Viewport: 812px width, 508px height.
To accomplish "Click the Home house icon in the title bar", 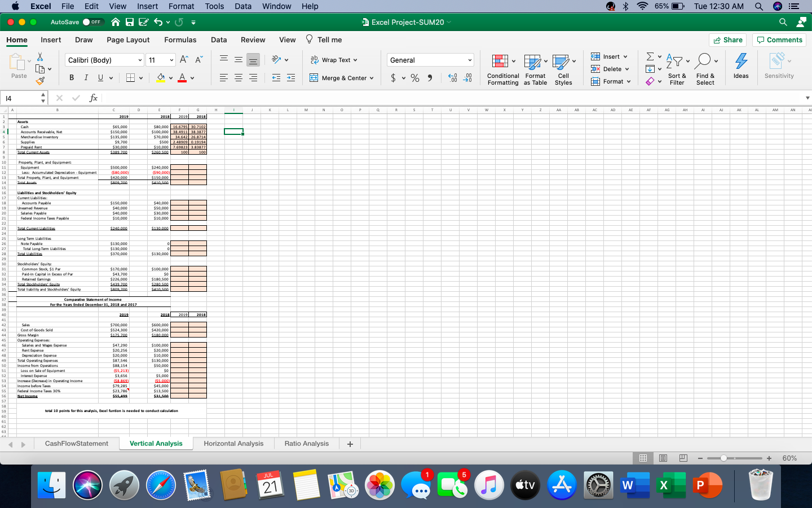I will click(116, 22).
